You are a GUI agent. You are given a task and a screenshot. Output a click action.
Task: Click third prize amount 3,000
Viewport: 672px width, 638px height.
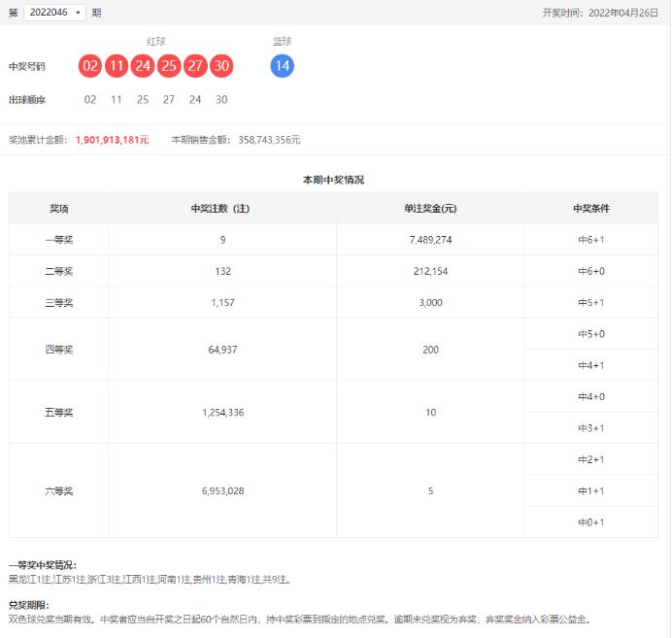point(431,303)
